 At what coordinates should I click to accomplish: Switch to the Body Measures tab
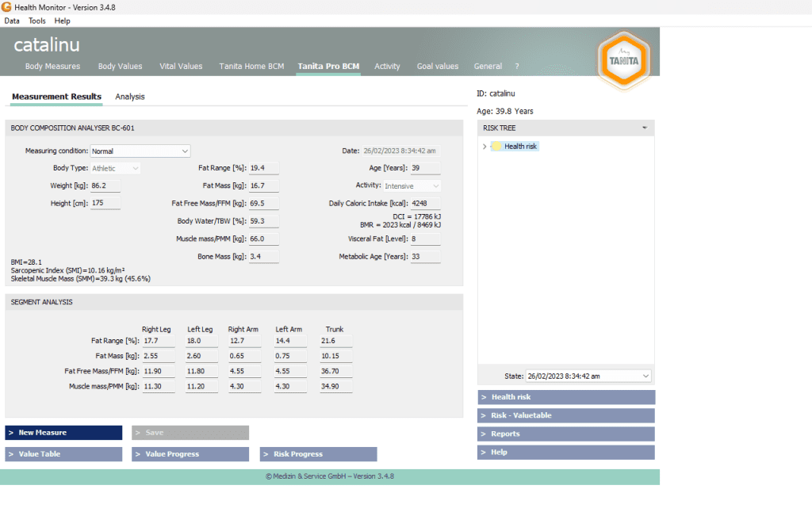click(52, 67)
